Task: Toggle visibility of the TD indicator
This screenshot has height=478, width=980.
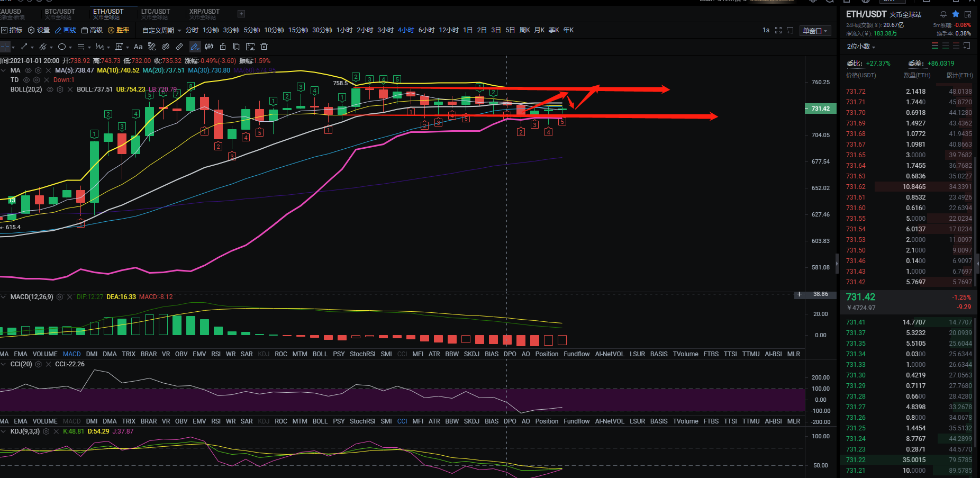Action: 26,80
